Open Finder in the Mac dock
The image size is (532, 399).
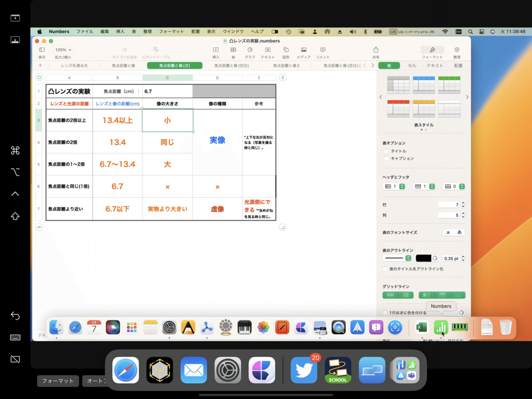point(57,327)
